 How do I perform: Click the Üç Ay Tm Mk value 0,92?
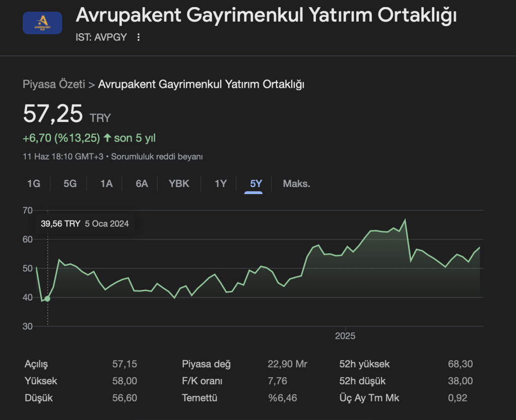458,398
